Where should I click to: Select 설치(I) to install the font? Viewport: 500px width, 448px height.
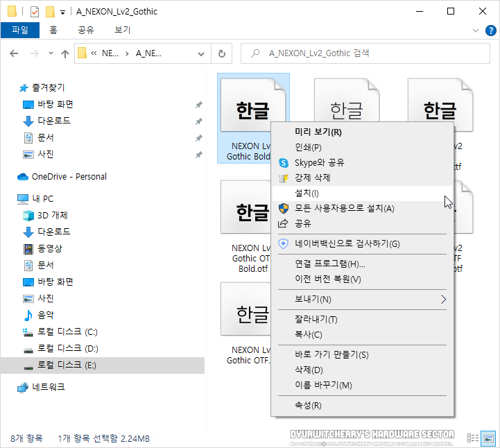(x=362, y=193)
